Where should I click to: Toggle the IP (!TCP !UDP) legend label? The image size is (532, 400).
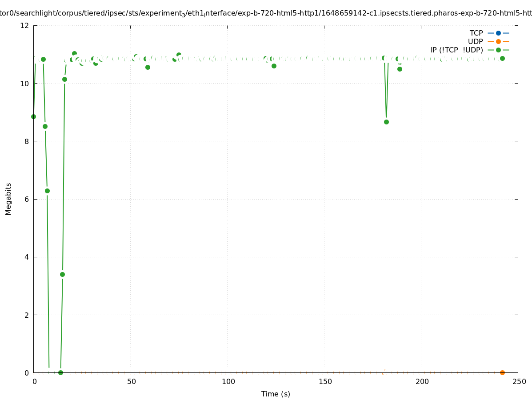[456, 50]
